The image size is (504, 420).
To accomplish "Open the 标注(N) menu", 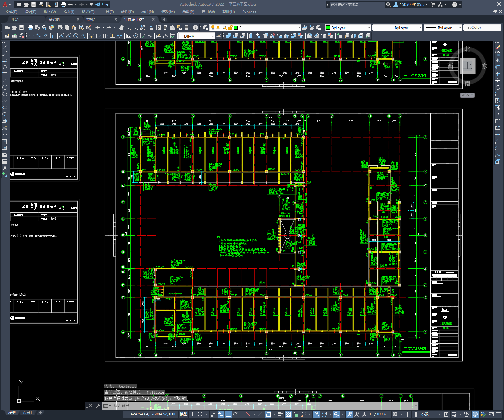I will point(148,12).
